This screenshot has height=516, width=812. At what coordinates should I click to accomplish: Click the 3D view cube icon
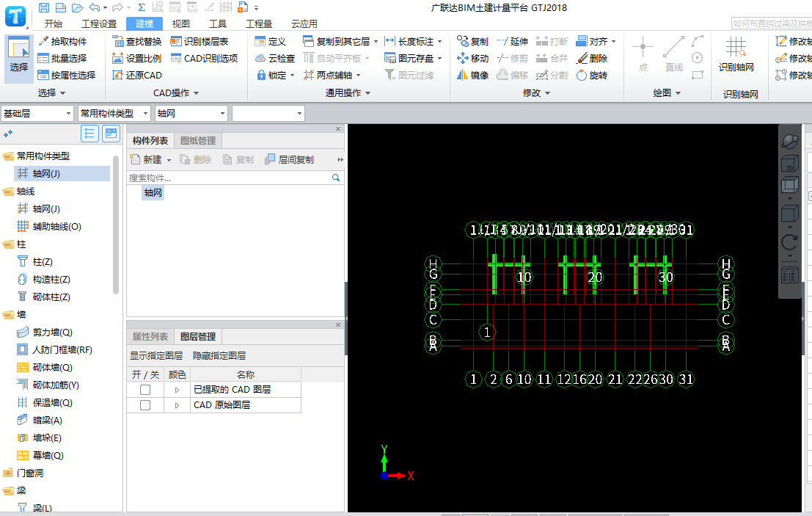[790, 164]
